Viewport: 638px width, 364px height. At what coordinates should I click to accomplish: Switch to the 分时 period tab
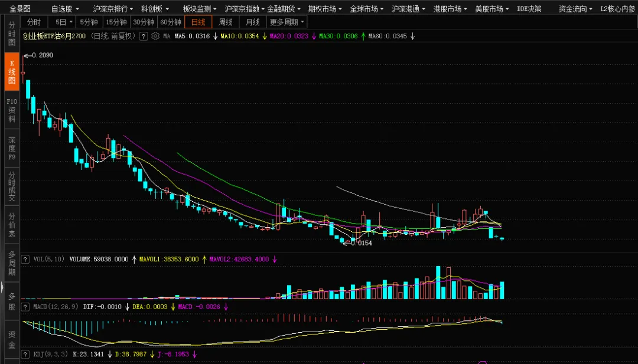click(34, 22)
